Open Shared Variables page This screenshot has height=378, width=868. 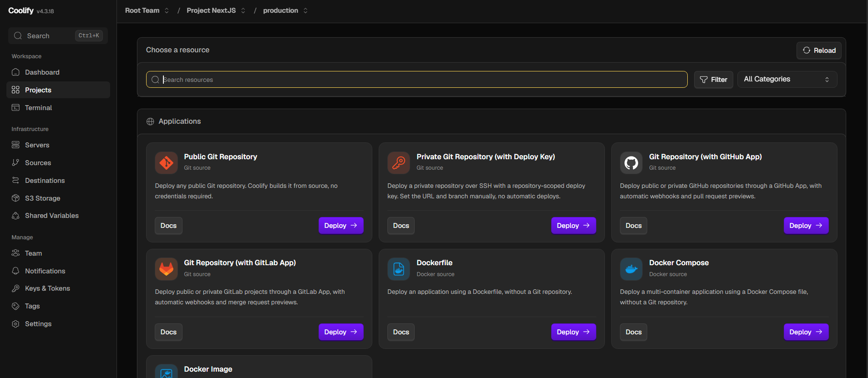coord(58,216)
